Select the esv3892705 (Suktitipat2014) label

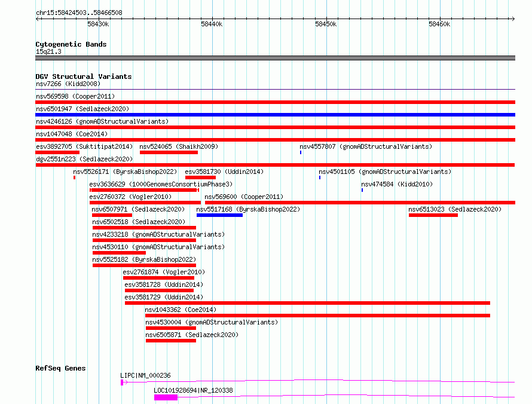click(84, 146)
